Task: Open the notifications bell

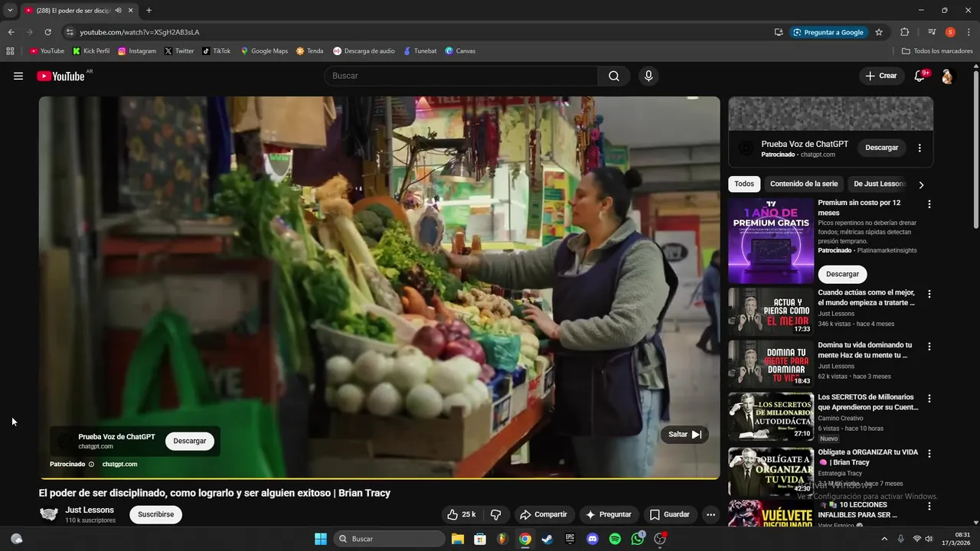Action: tap(920, 76)
